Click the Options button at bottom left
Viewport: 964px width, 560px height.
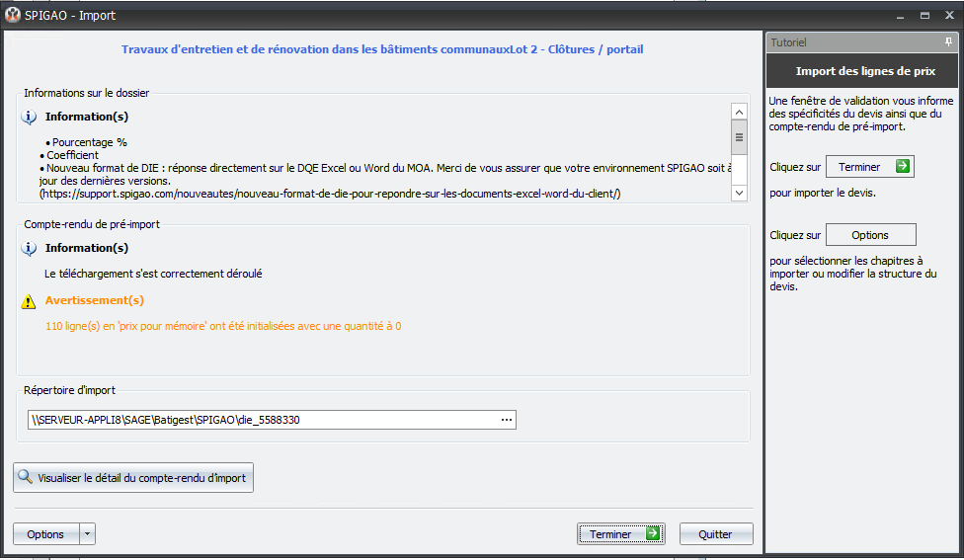46,534
